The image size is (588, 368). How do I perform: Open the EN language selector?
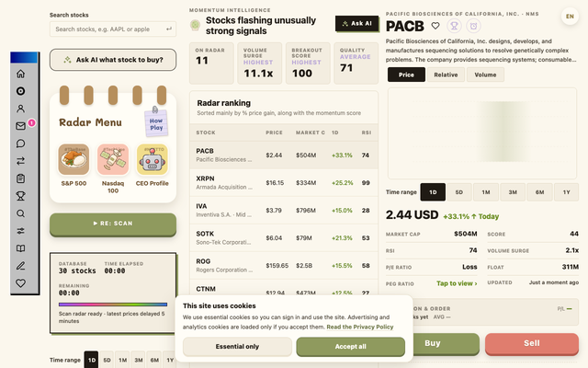click(x=570, y=17)
